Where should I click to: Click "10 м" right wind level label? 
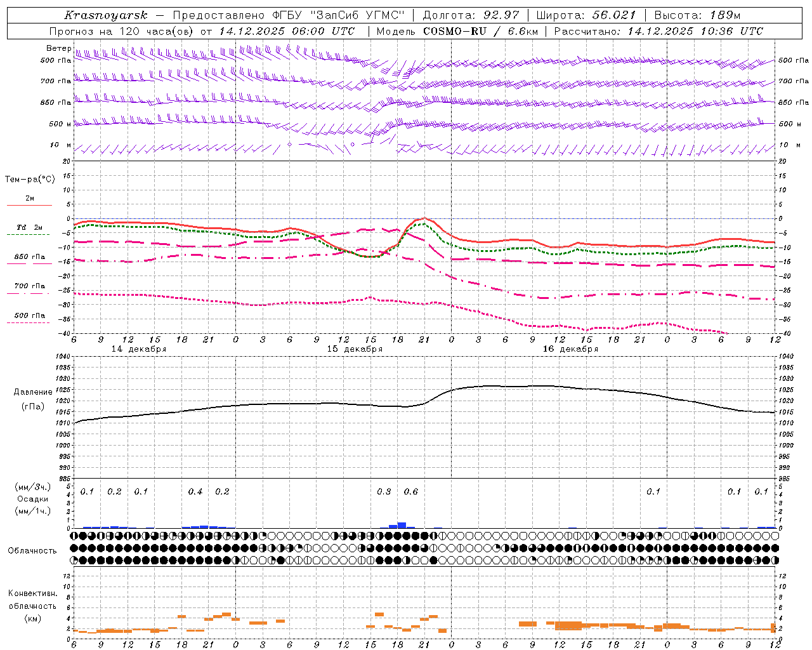(789, 145)
